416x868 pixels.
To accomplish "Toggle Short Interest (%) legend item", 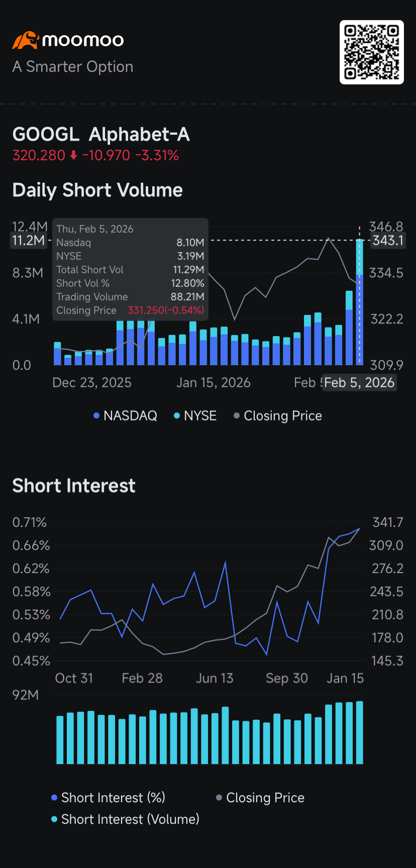I will click(108, 798).
